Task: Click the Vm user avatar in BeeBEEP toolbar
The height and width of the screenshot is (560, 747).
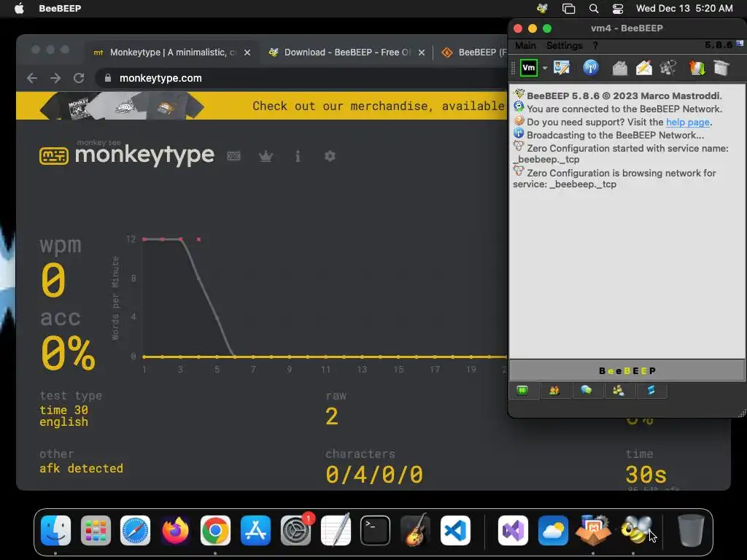Action: [x=528, y=68]
